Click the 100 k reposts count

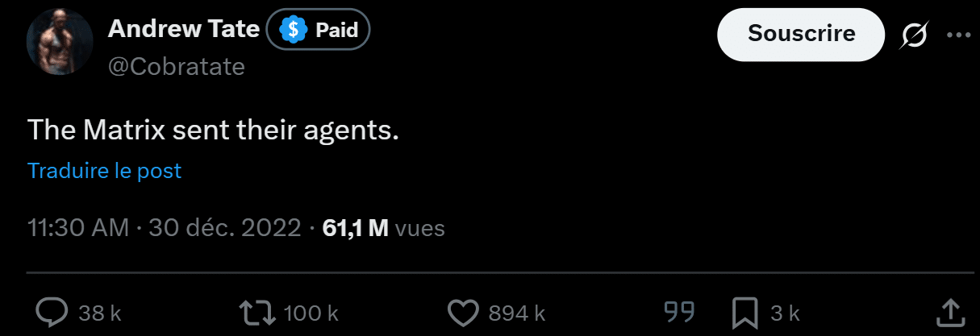311,313
